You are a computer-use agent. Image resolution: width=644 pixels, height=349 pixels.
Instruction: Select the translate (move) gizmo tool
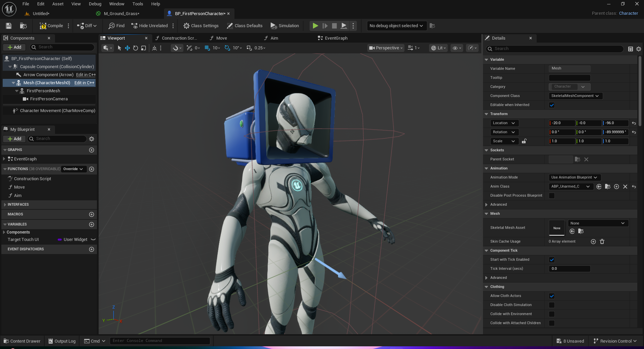(x=127, y=48)
